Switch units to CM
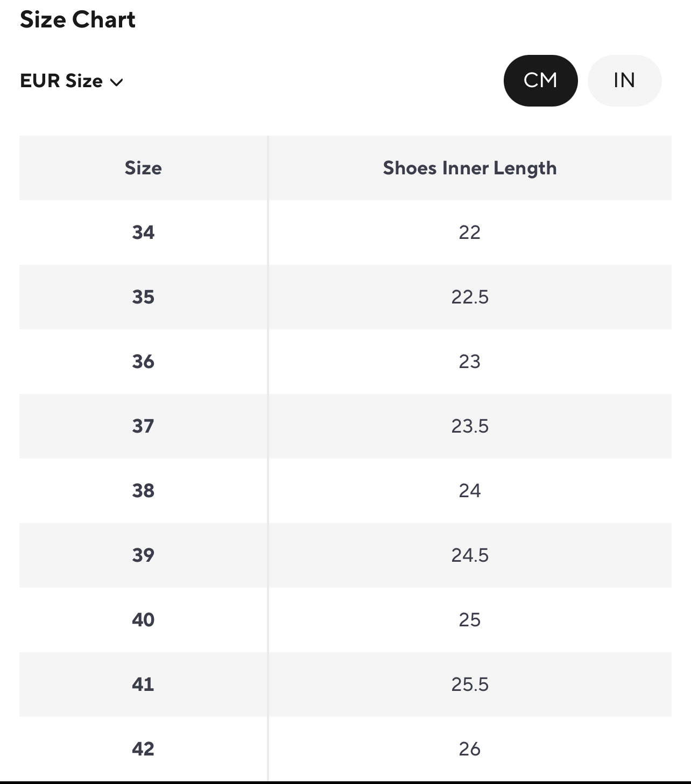The height and width of the screenshot is (784, 691). point(540,81)
